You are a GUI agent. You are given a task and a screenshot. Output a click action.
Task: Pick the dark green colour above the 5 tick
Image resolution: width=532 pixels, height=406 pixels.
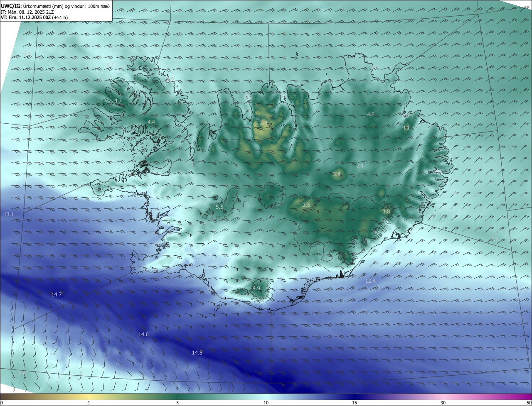tap(177, 396)
